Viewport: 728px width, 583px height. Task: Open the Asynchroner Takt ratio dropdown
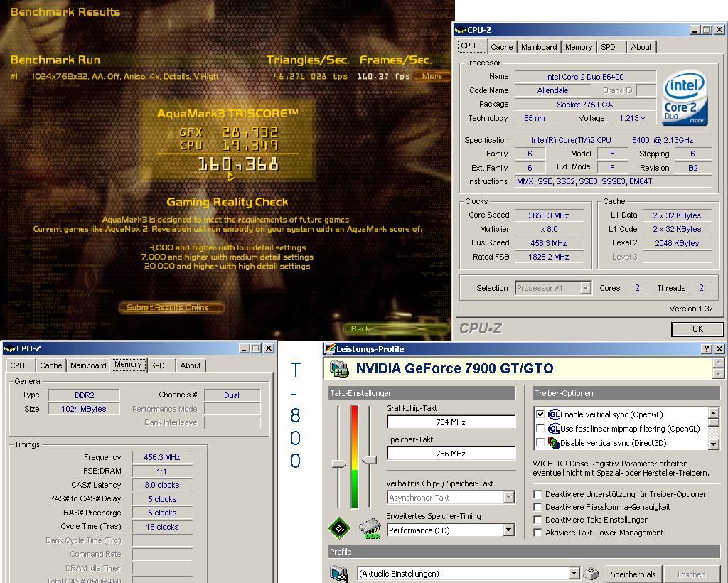click(509, 498)
